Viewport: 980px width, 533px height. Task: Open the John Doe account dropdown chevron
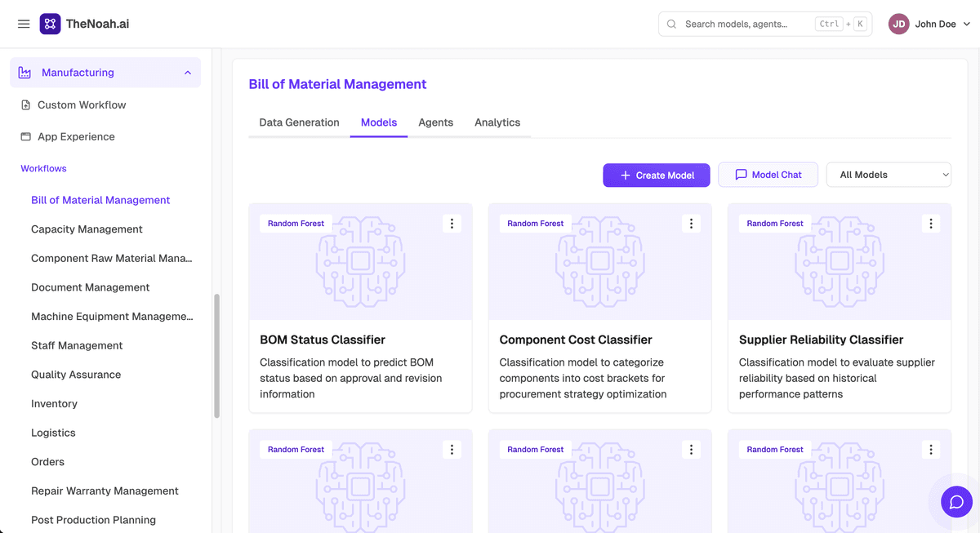967,24
